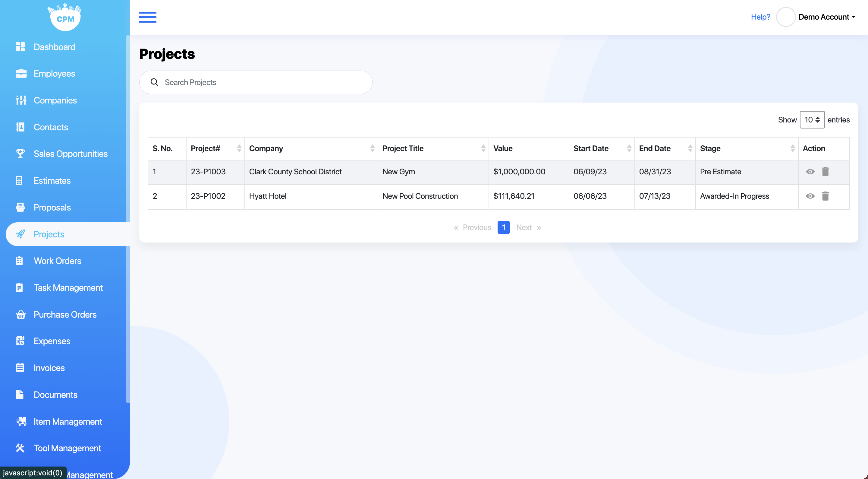The image size is (868, 479).
Task: Click the CPM logo in the sidebar
Action: (x=65, y=17)
